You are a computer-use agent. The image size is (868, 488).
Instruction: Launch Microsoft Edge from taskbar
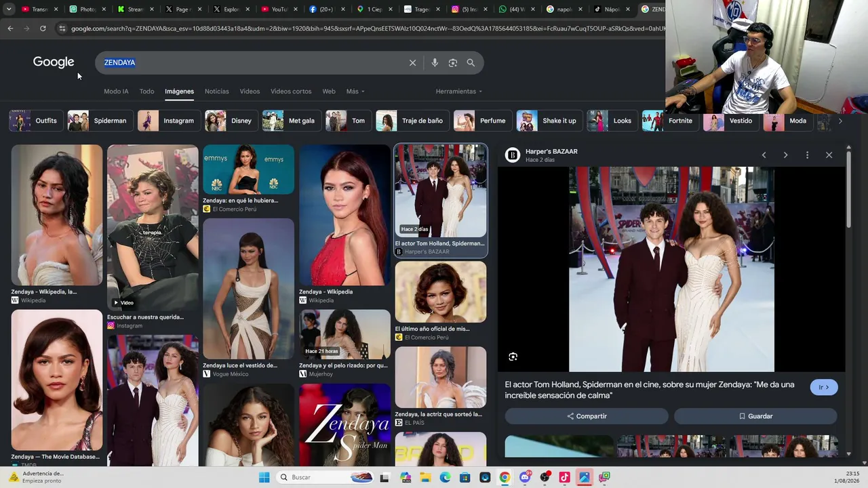click(x=445, y=477)
